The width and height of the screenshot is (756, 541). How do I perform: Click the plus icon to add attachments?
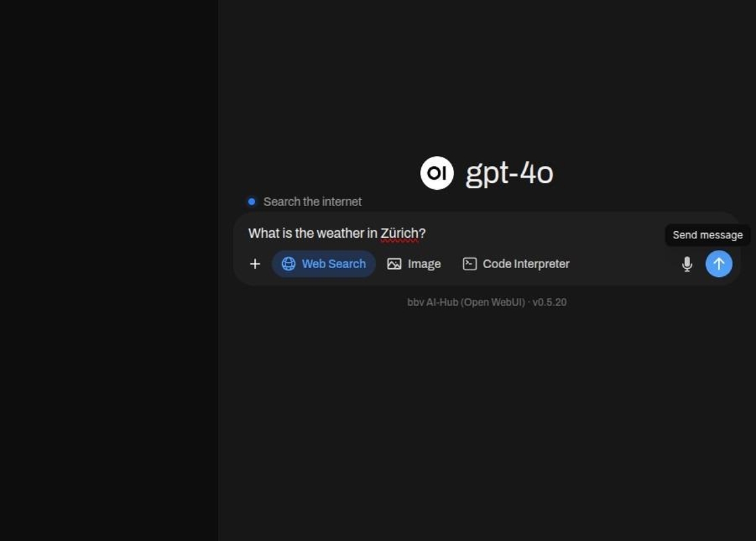pyautogui.click(x=255, y=264)
